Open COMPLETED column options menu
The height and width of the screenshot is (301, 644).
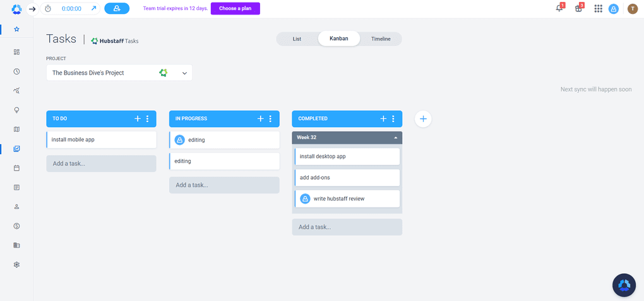393,118
